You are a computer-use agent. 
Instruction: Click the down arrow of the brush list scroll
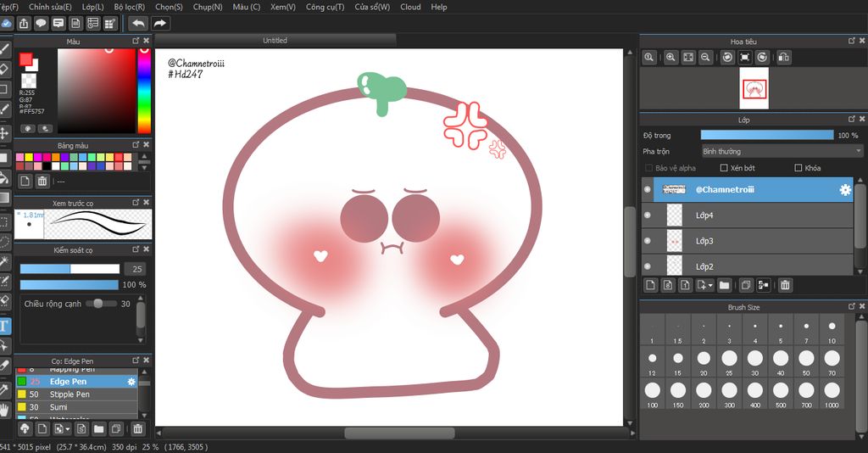pos(144,415)
